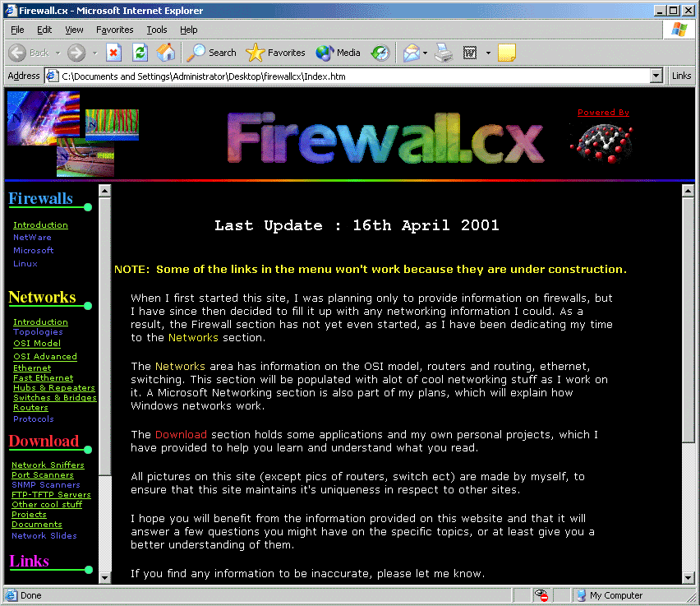Click the sidebar scroll-down arrow
This screenshot has width=700, height=606.
104,577
